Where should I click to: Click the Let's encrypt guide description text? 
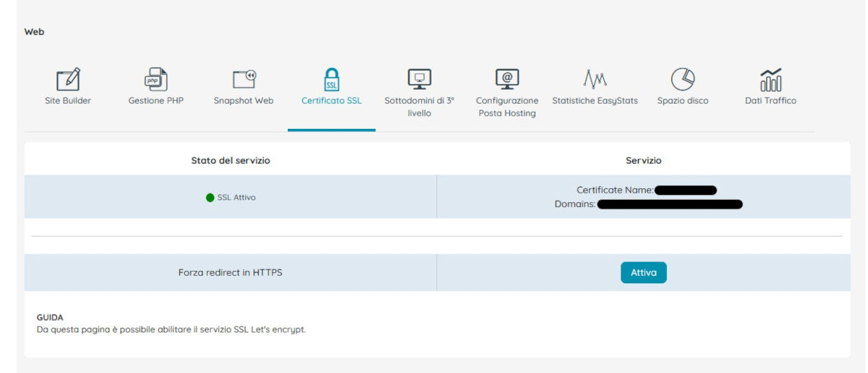click(x=171, y=330)
